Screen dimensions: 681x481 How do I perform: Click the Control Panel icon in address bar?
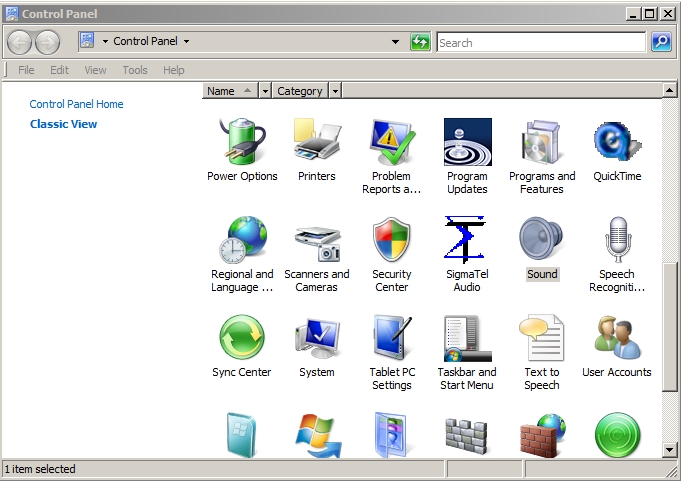87,41
